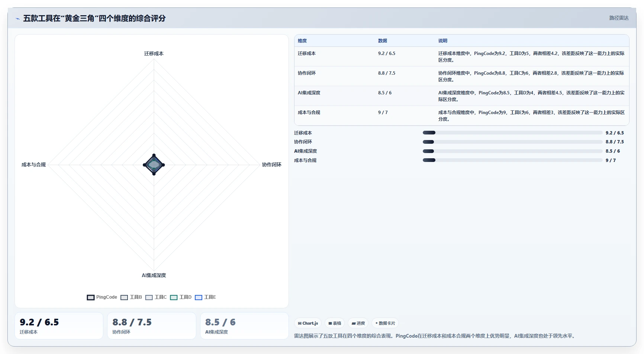This screenshot has height=354, width=644.
Task: Click the 迁移成本 axis label atop the radar
Action: pos(154,53)
